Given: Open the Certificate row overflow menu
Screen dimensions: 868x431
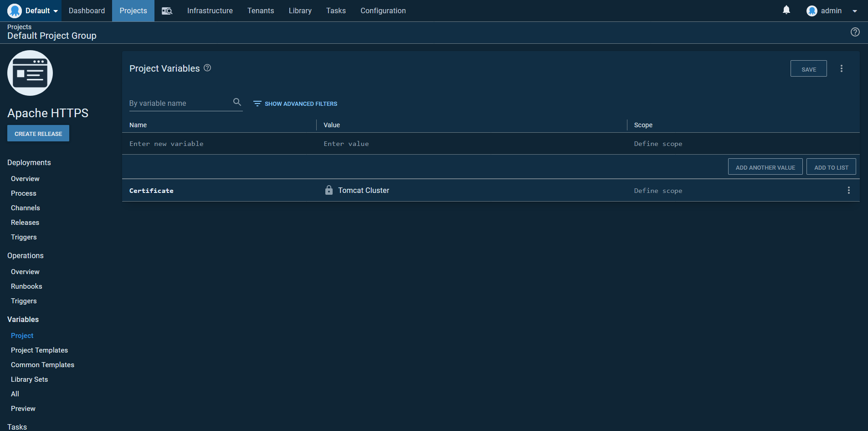Looking at the screenshot, I should pos(848,190).
